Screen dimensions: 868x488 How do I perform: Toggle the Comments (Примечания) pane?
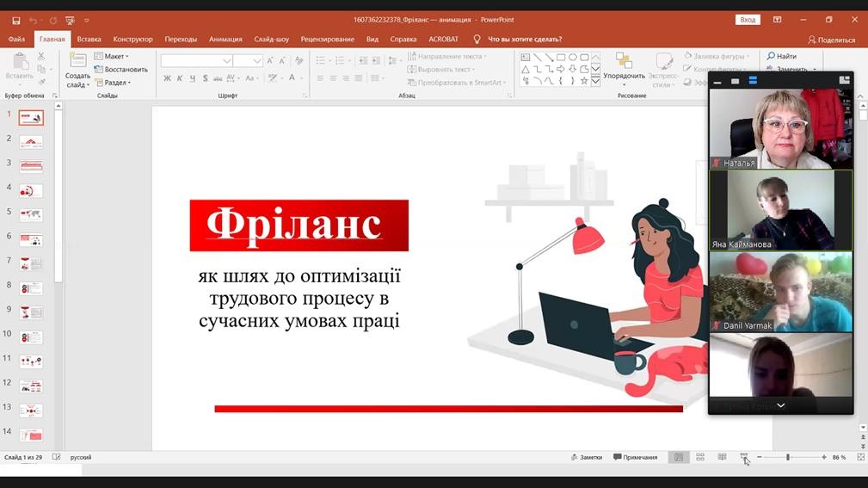[x=635, y=457]
